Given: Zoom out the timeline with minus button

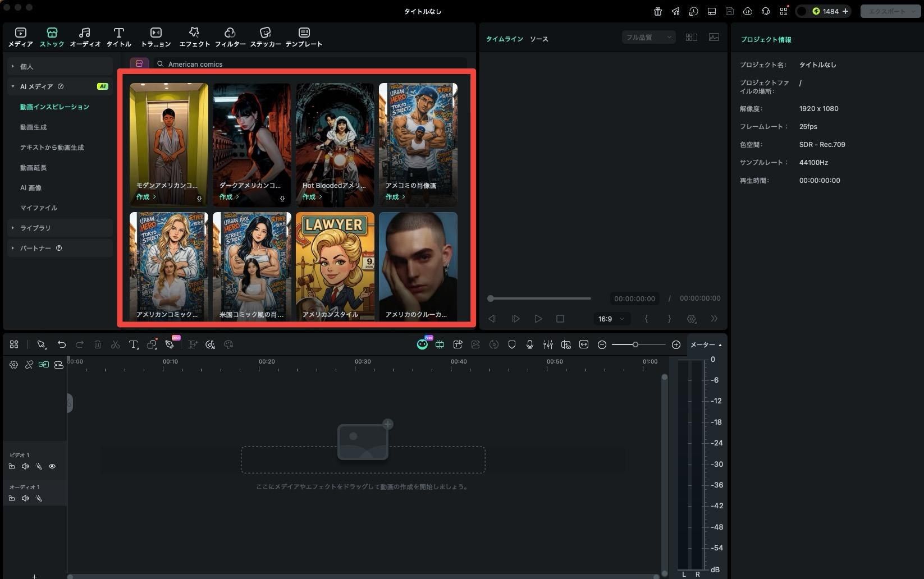Looking at the screenshot, I should click(x=602, y=344).
